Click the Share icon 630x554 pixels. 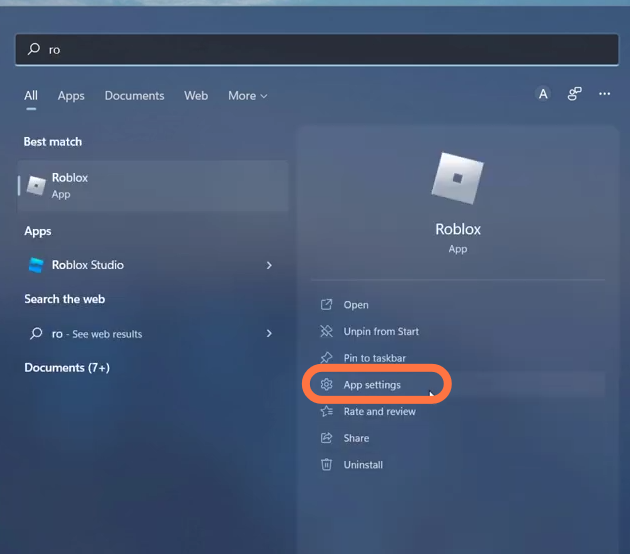click(326, 437)
